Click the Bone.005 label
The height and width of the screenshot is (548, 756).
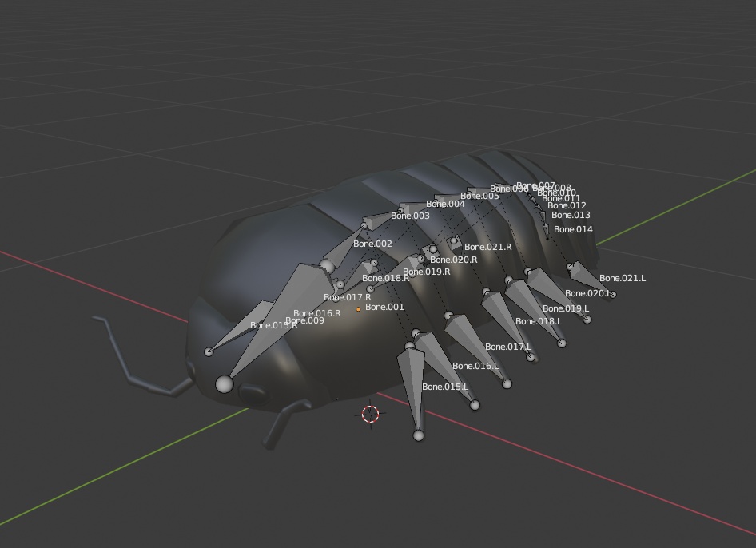pos(479,196)
